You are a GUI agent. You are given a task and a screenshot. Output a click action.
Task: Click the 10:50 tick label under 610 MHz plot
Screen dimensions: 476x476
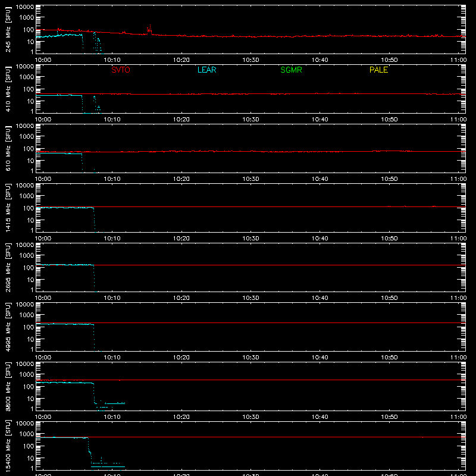(x=389, y=179)
